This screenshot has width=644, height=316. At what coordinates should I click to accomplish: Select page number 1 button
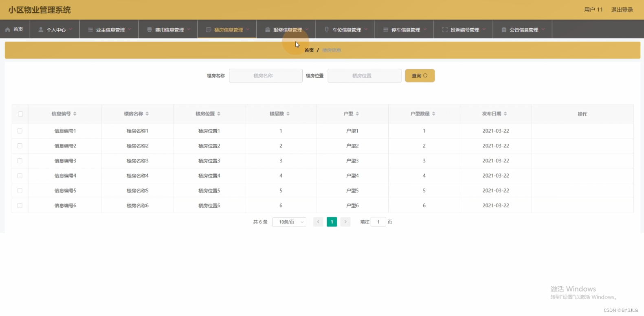click(x=332, y=222)
